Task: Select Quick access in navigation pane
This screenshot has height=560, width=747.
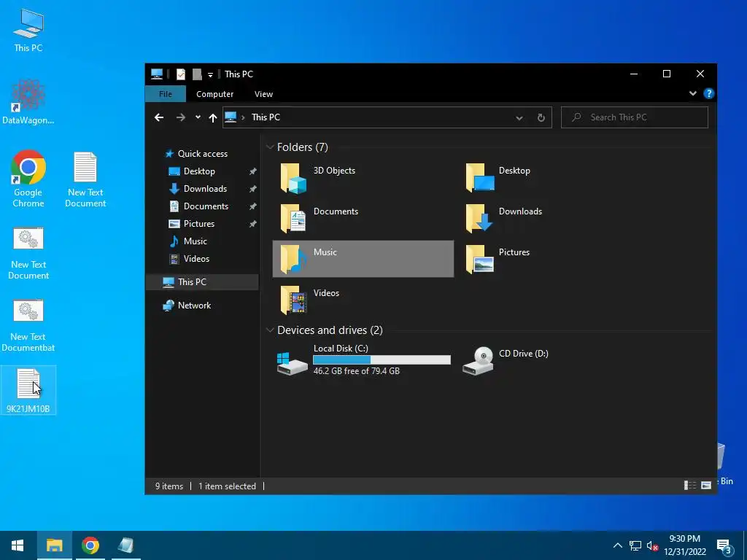Action: (202, 154)
